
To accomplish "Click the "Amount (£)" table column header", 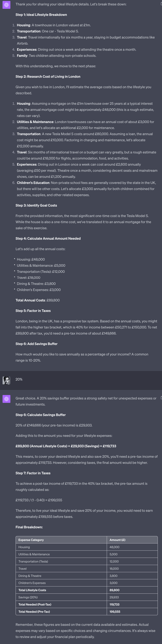I will click(117, 540).
